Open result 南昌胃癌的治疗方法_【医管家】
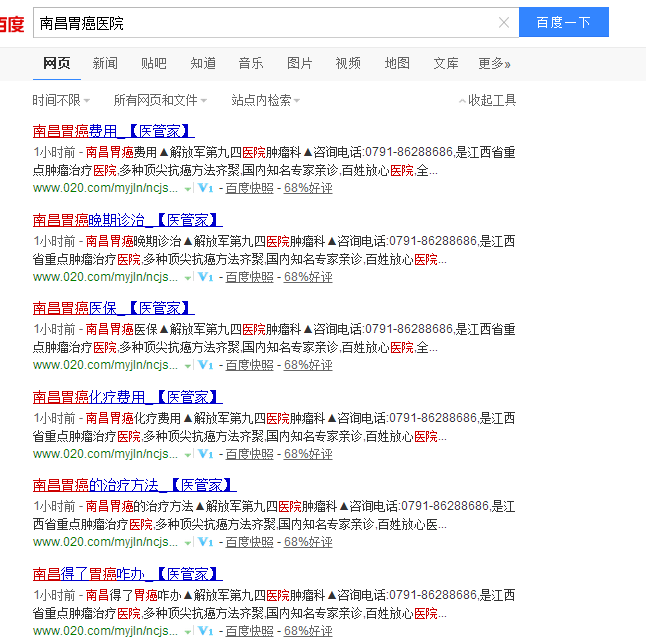The image size is (646, 641). [134, 485]
